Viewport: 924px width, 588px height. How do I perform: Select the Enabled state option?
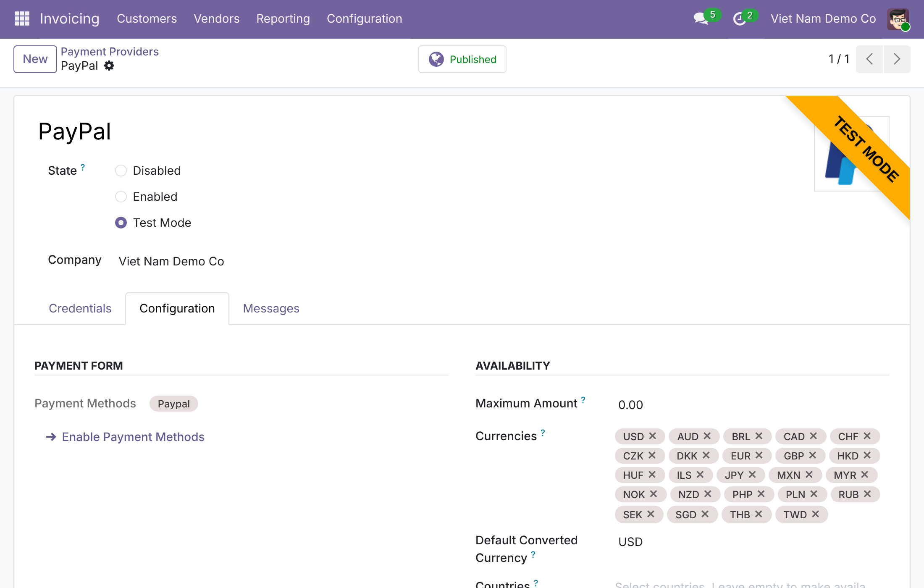121,197
